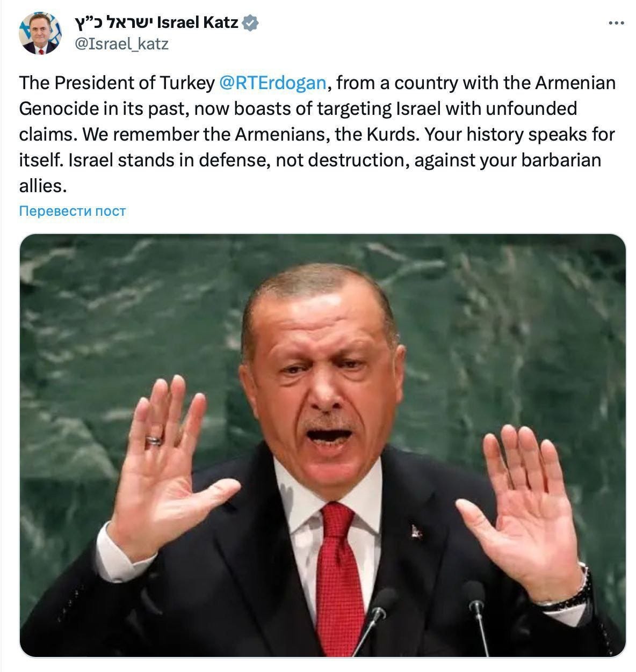636x672 pixels.
Task: Click the ring on the raised hand
Action: [154, 440]
